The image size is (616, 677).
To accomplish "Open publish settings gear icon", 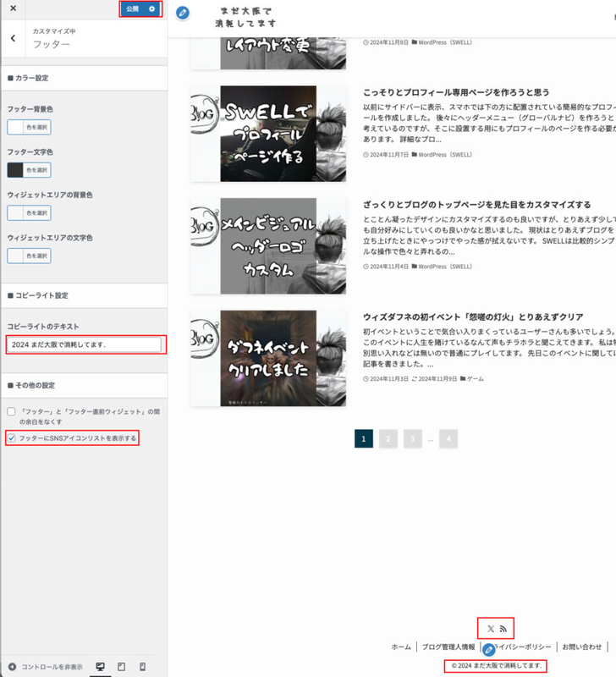I will point(152,8).
